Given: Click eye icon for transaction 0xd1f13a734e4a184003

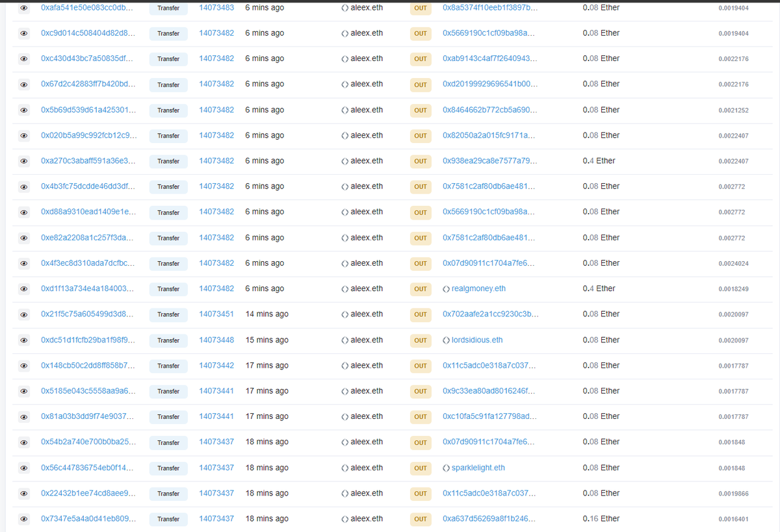Looking at the screenshot, I should pyautogui.click(x=24, y=289).
